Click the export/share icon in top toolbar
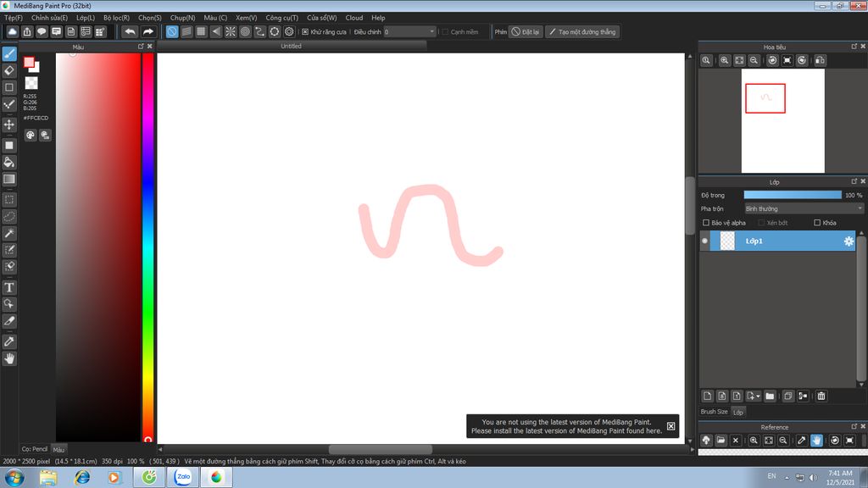The height and width of the screenshot is (488, 868). tap(27, 31)
